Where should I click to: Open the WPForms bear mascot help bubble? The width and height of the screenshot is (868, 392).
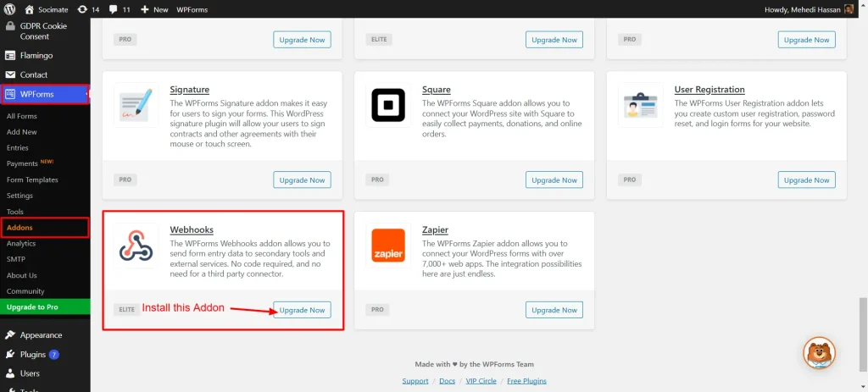(819, 353)
